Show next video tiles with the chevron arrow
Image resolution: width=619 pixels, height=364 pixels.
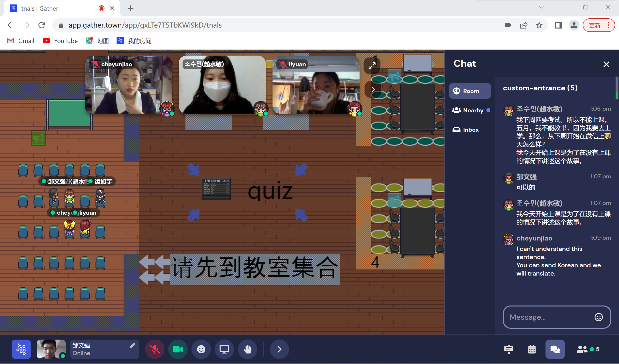coord(373,89)
